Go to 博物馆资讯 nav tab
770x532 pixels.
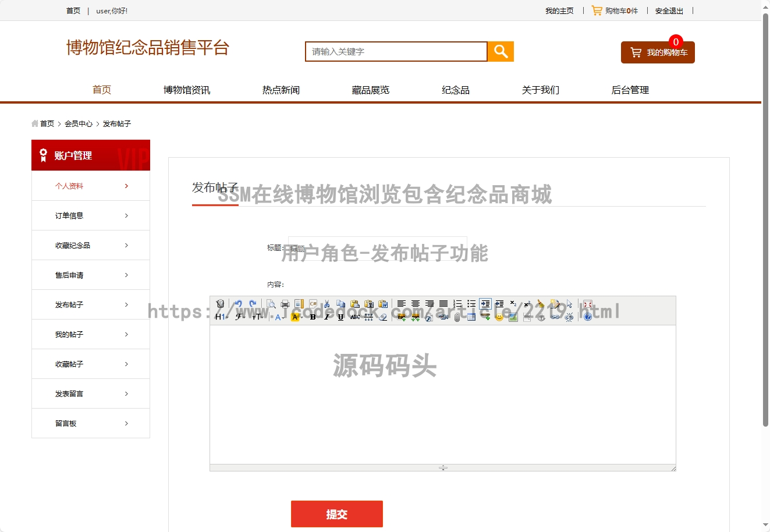[x=187, y=90]
